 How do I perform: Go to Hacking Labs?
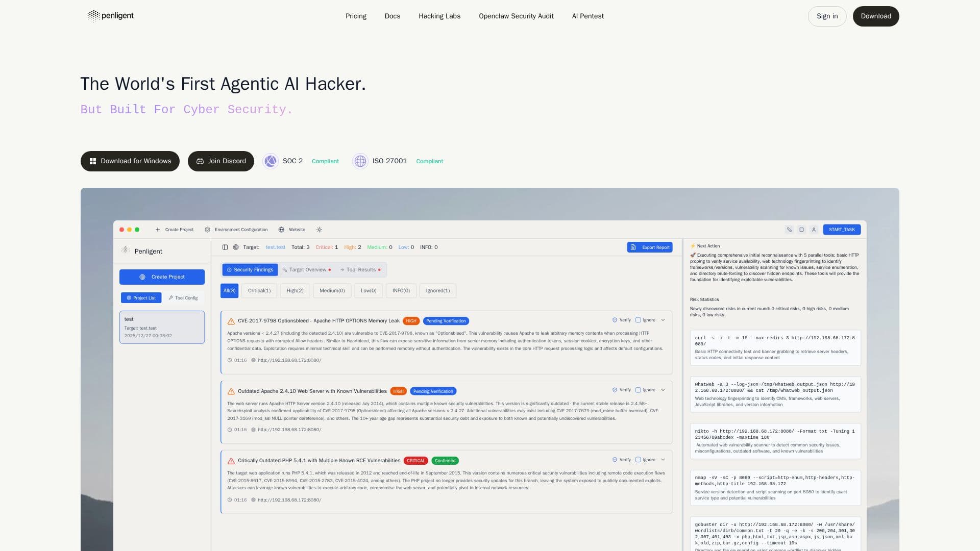coord(439,16)
